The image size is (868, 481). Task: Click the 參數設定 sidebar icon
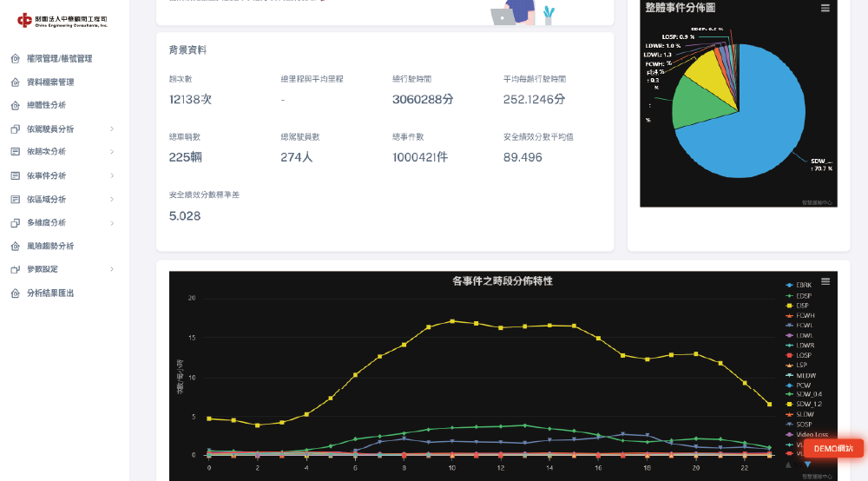click(16, 269)
